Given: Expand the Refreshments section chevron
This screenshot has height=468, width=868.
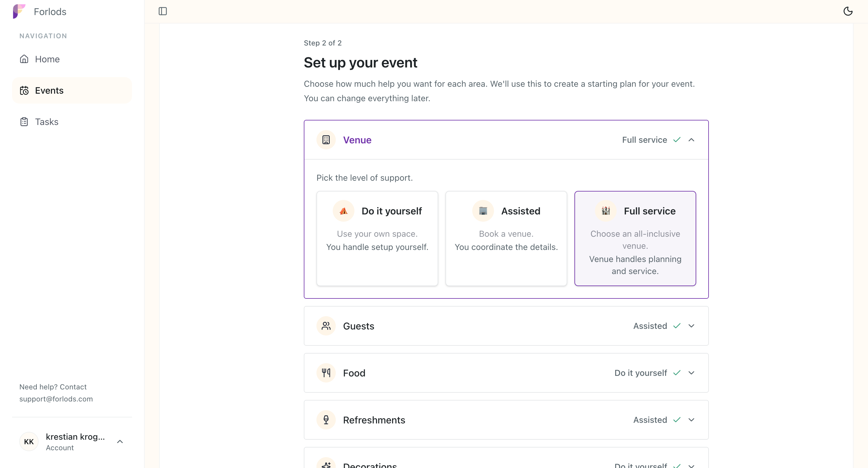Looking at the screenshot, I should pos(691,420).
